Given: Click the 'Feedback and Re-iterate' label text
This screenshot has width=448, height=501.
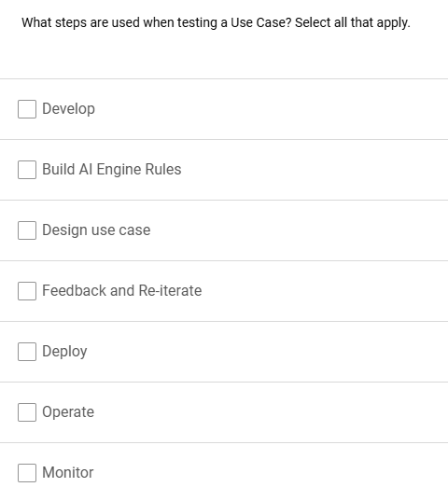Looking at the screenshot, I should [121, 291].
